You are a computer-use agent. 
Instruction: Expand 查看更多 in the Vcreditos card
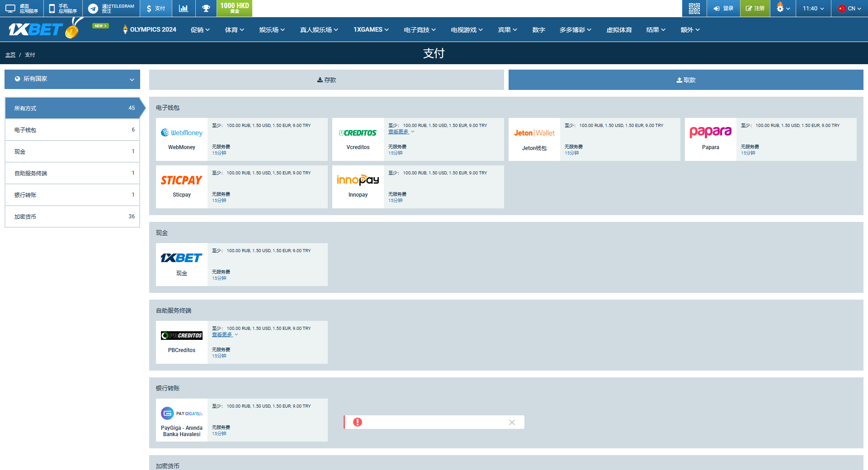pos(401,132)
